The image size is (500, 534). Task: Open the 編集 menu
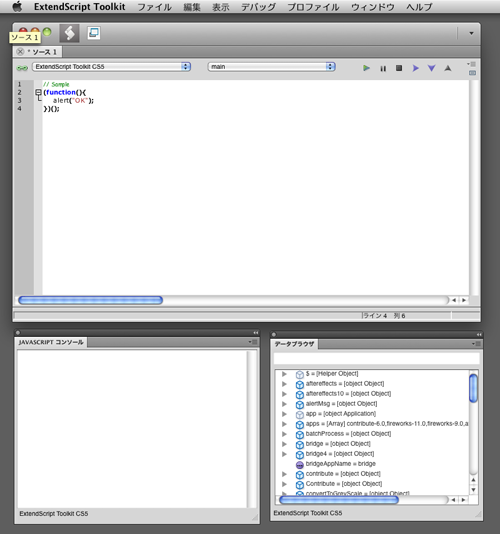(192, 7)
